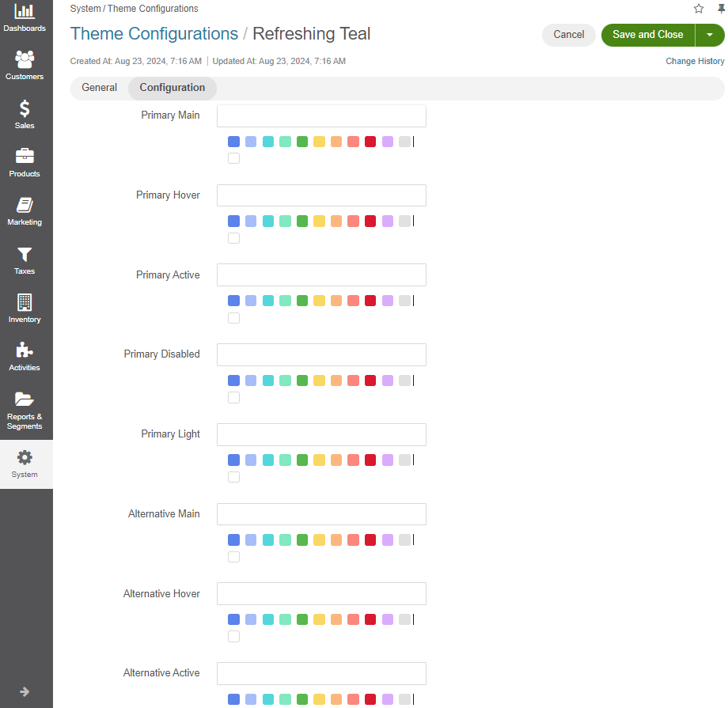The image size is (728, 708).
Task: Pick the red swatch for Primary Active
Action: pyautogui.click(x=370, y=301)
